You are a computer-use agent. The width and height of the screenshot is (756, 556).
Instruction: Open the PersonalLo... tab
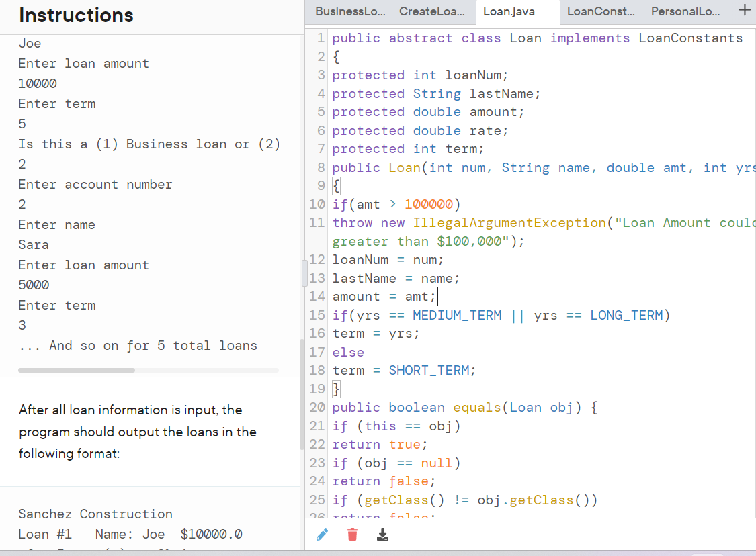tap(685, 11)
